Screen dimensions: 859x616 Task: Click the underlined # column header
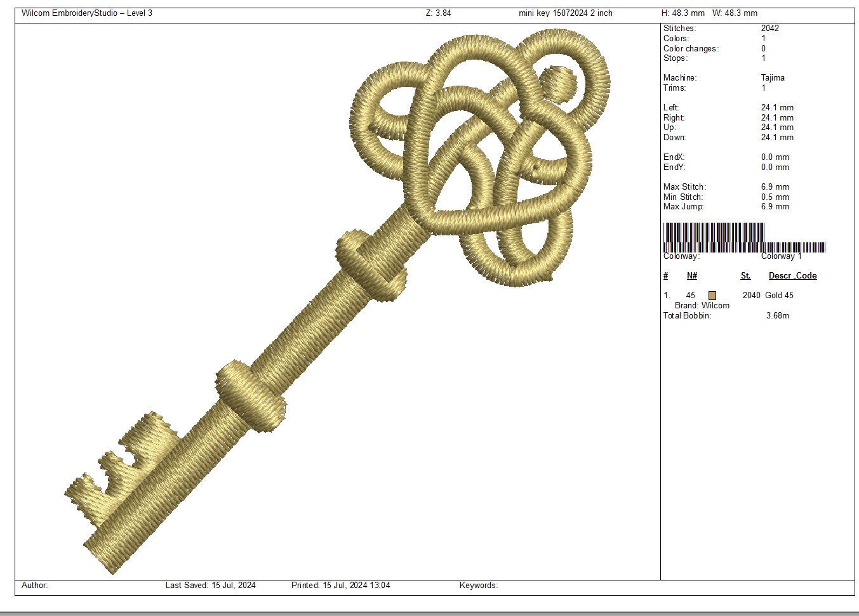pyautogui.click(x=665, y=276)
